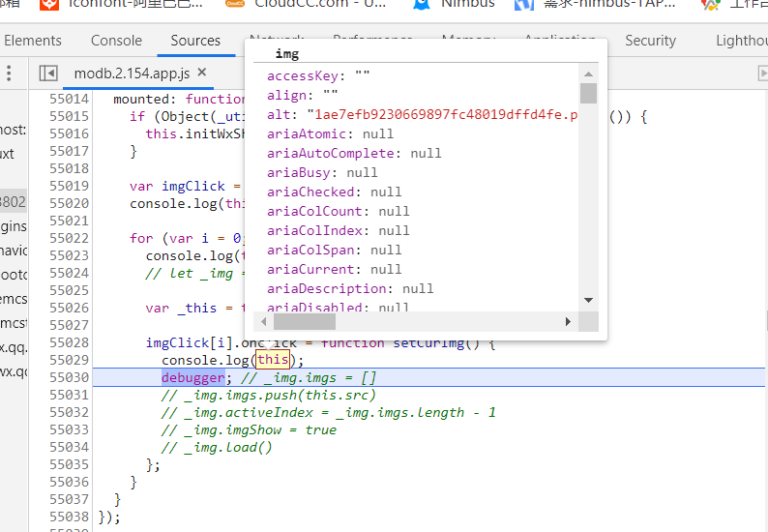This screenshot has width=768, height=532.
Task: Click the '_img.imgs.push(this.src)' comment
Action: [x=268, y=395]
